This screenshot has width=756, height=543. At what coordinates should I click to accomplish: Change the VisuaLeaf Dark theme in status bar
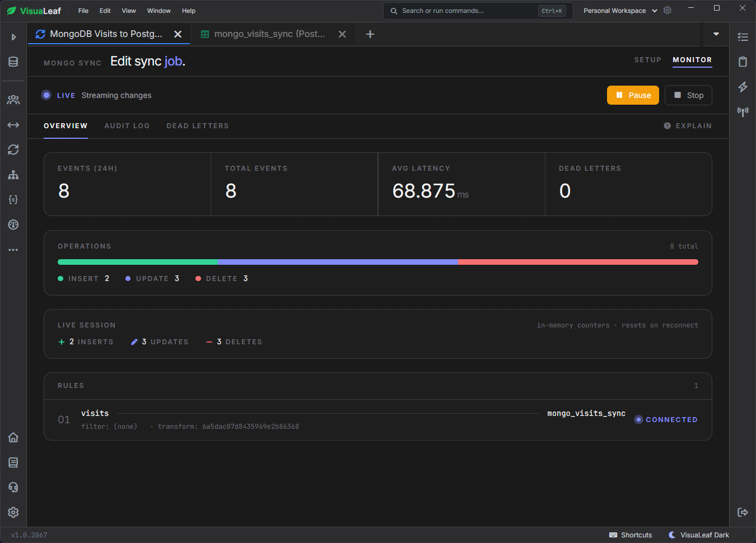(x=699, y=535)
